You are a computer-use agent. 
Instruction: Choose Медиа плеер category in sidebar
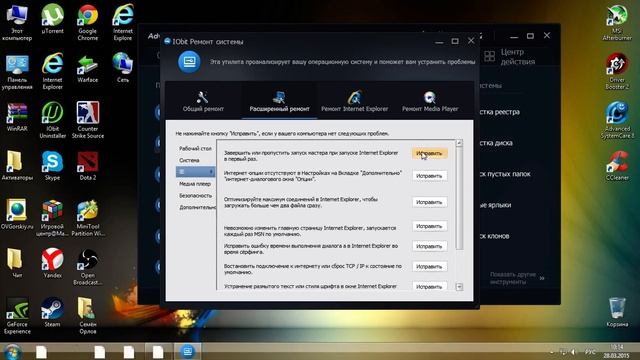click(195, 184)
